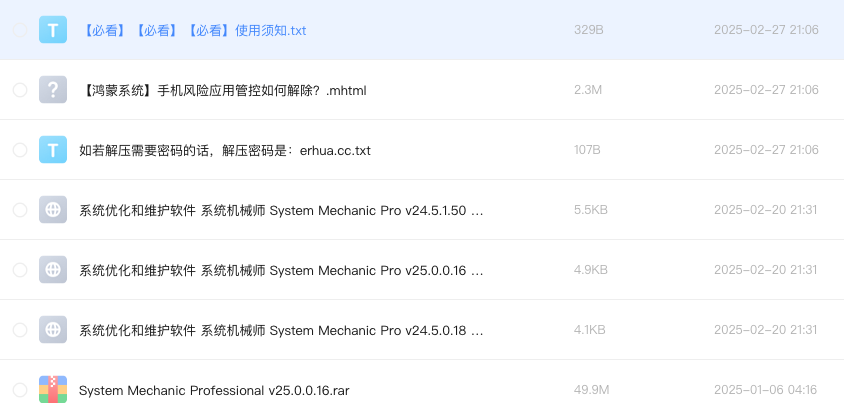Toggle checkbox for System Mechanic Pro v24.5.0.18
Screen dimensions: 844x403
20,330
